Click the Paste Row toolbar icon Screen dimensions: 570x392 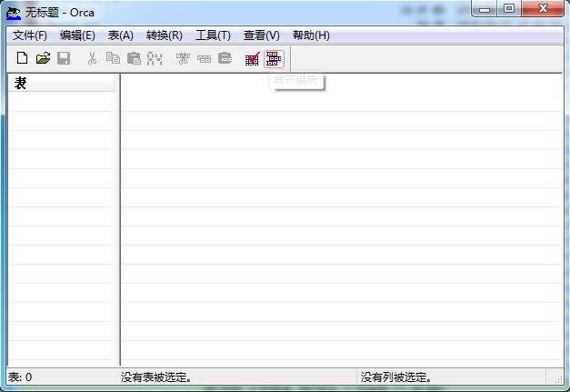tap(225, 58)
